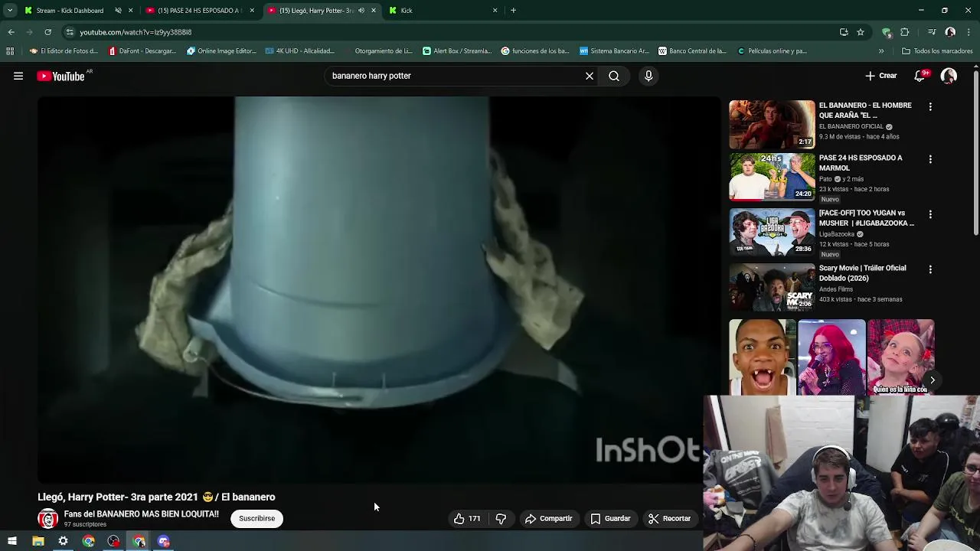The image size is (980, 551).
Task: Open Alert Box / Streamlabs bookmark
Action: [457, 51]
